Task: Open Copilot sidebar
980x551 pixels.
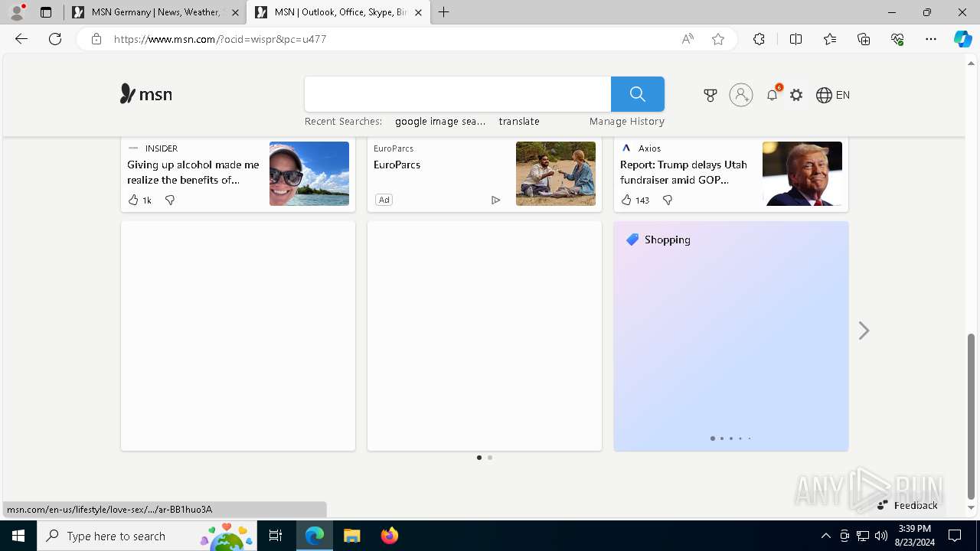Action: point(962,39)
